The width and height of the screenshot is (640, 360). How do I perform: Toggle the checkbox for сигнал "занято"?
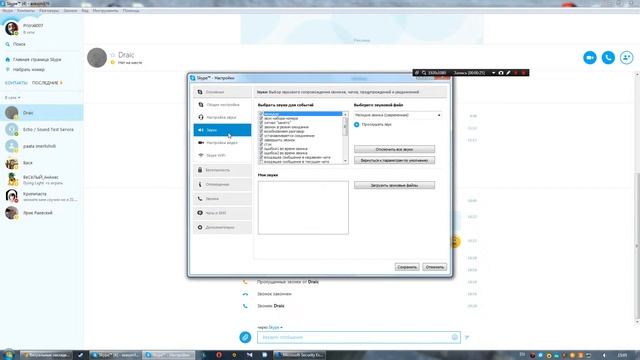click(x=261, y=123)
